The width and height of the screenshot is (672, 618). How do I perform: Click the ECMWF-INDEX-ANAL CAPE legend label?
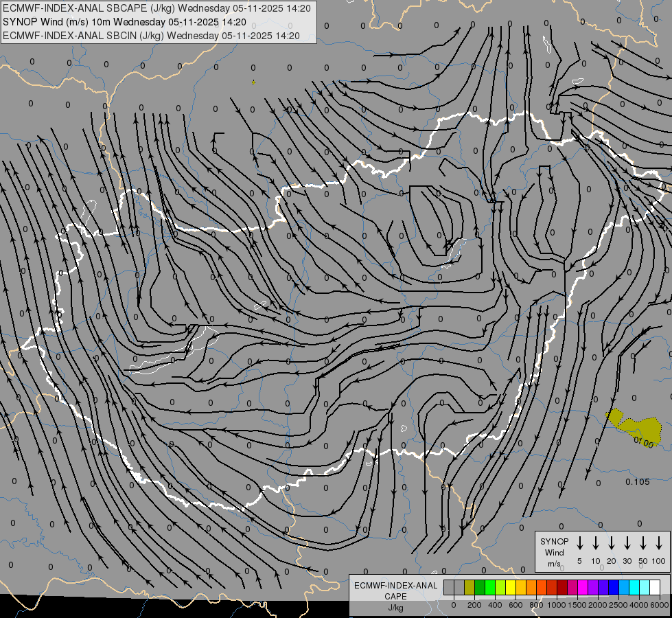[x=395, y=591]
